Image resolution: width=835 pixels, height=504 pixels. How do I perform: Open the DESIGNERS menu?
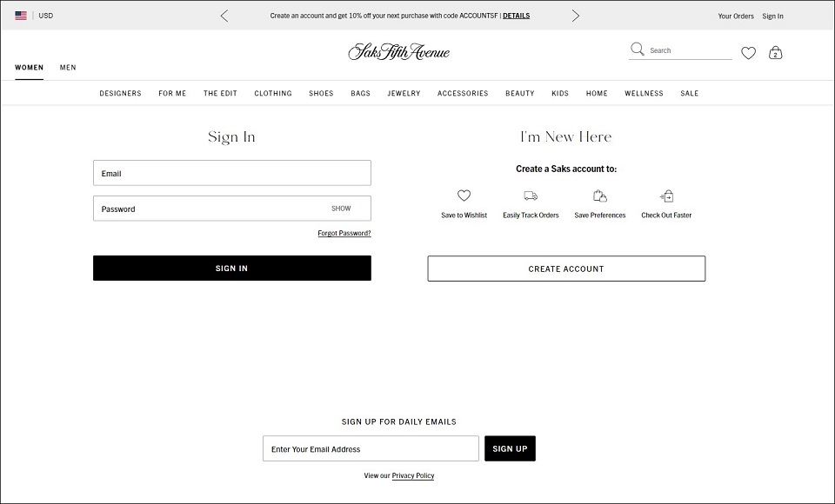pos(120,93)
